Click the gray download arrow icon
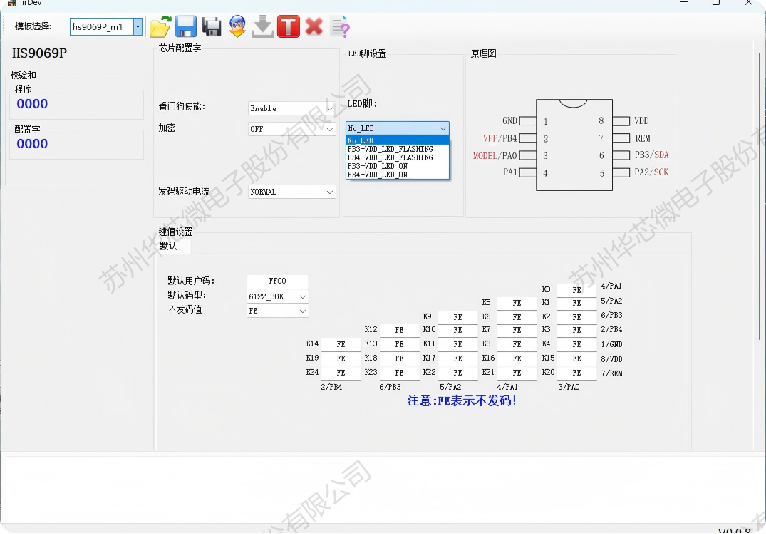Viewport: 766px width, 534px height. pyautogui.click(x=263, y=26)
